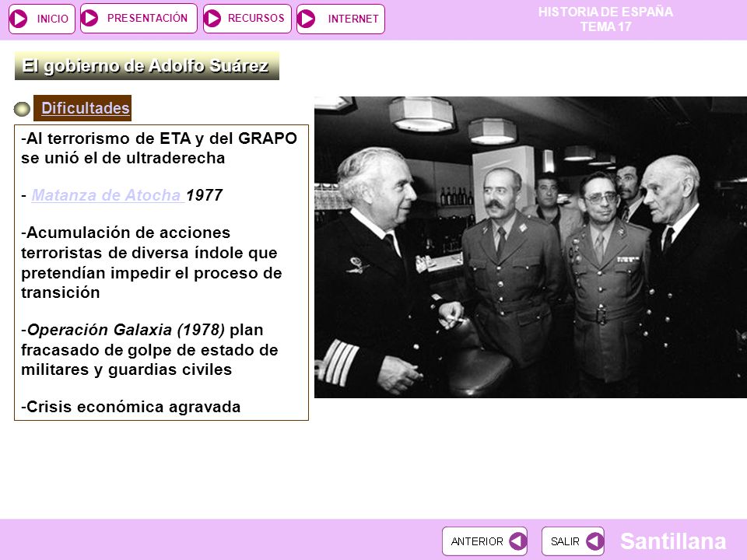Click the slide title El gobierno de Adolfo Suárez
Screen dimensions: 747x560
(146, 65)
